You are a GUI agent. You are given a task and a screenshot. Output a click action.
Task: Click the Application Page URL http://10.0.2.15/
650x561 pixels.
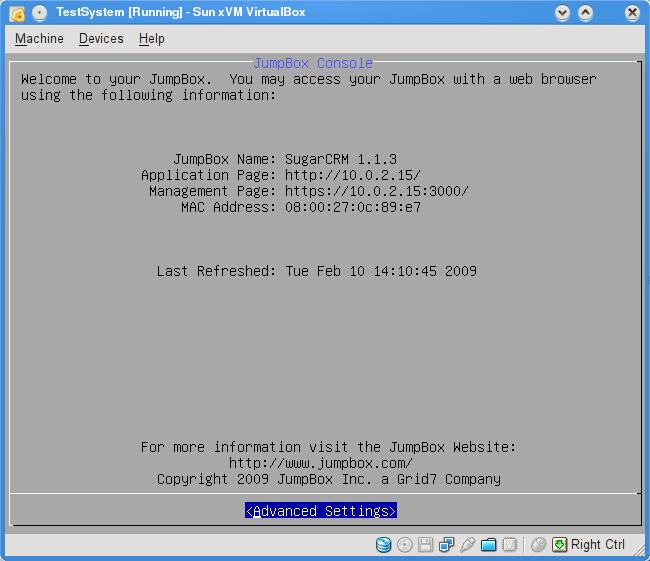pos(353,175)
